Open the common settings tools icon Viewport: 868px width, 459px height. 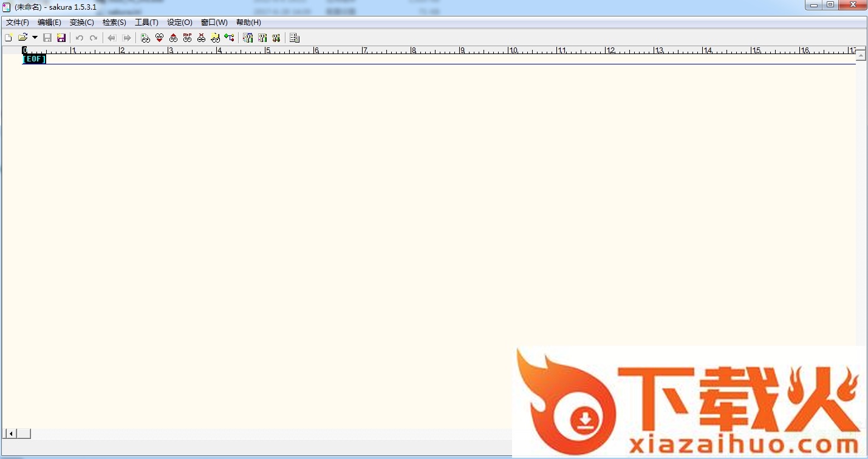tap(276, 38)
